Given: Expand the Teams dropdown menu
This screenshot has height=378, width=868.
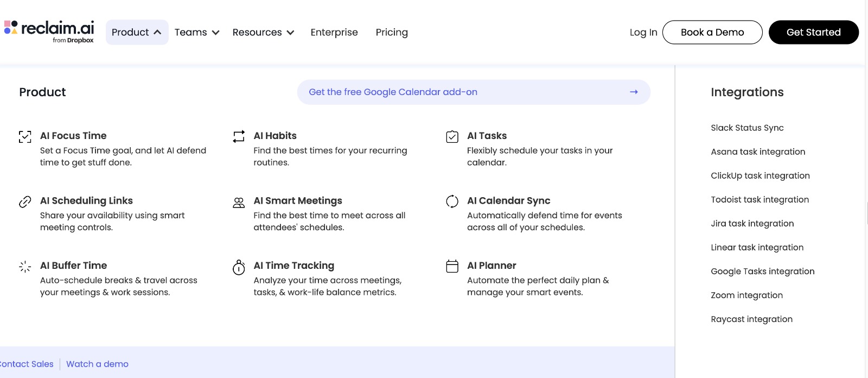Looking at the screenshot, I should [x=197, y=33].
